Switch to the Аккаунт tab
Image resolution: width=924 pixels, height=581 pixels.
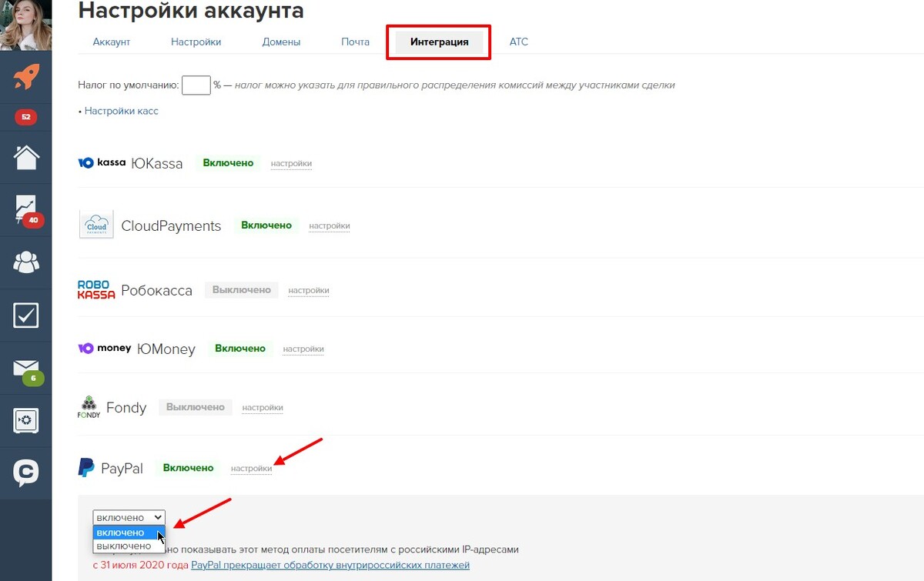pyautogui.click(x=112, y=42)
